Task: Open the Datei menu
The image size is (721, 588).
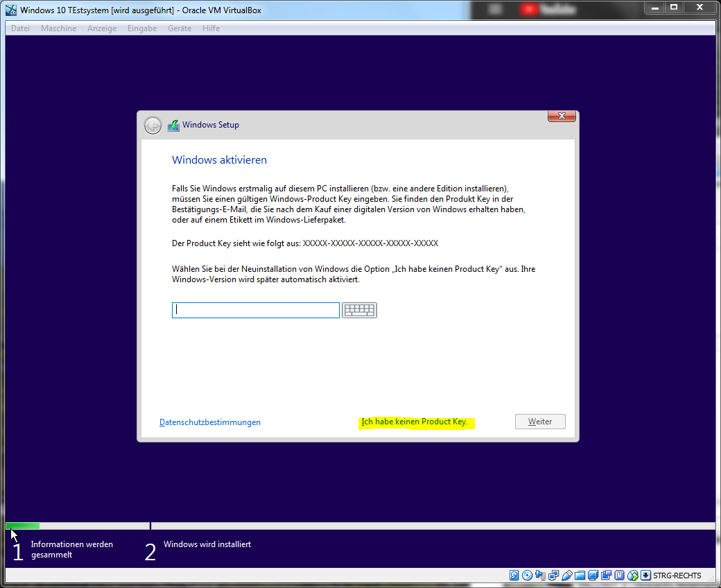Action: tap(20, 28)
